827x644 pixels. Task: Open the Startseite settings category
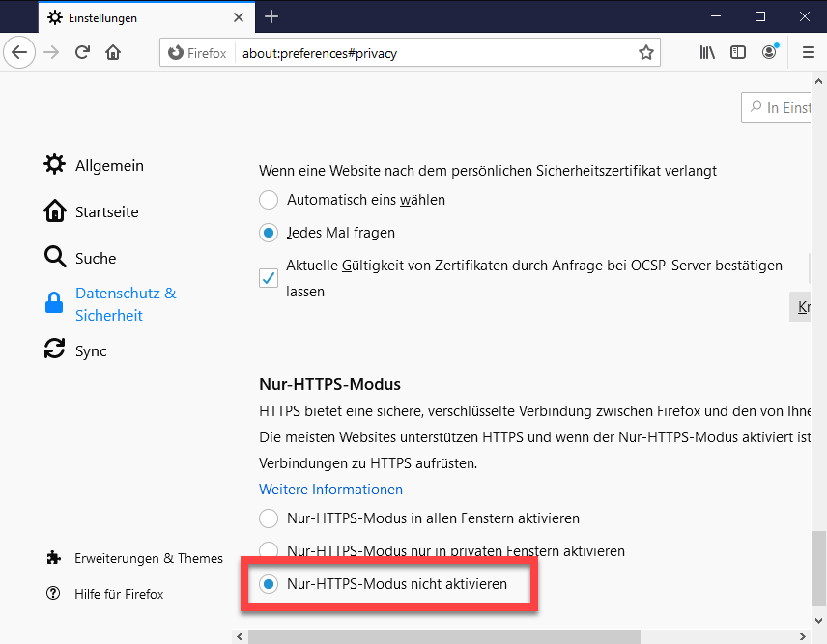click(107, 212)
